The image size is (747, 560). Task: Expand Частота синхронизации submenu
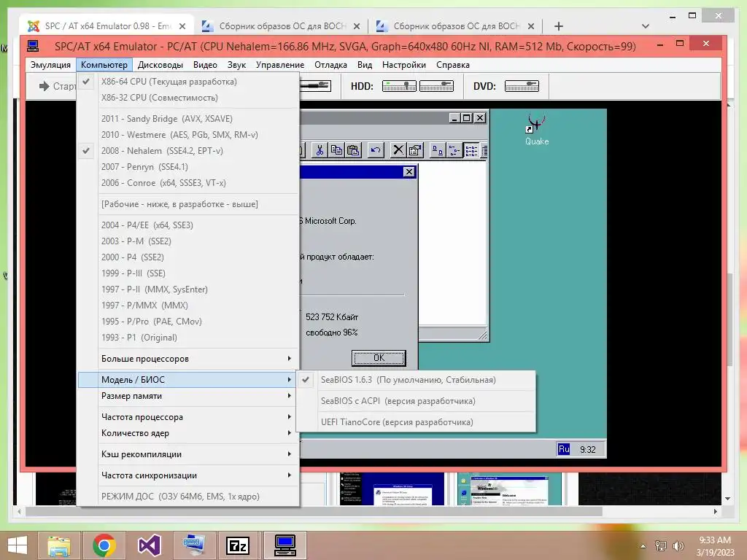pyautogui.click(x=188, y=475)
